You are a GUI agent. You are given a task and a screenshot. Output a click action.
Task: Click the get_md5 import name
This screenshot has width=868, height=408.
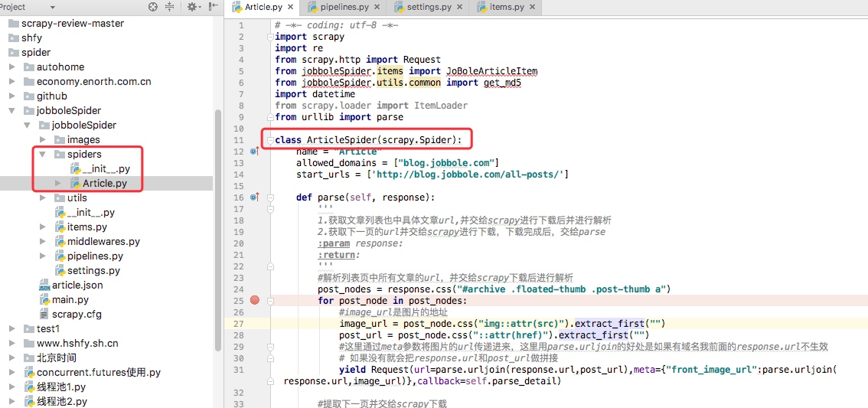click(x=503, y=83)
